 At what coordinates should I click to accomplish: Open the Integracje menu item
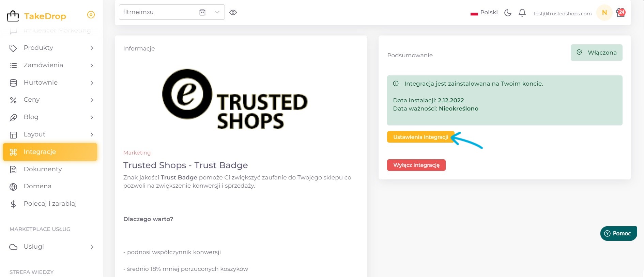click(50, 152)
